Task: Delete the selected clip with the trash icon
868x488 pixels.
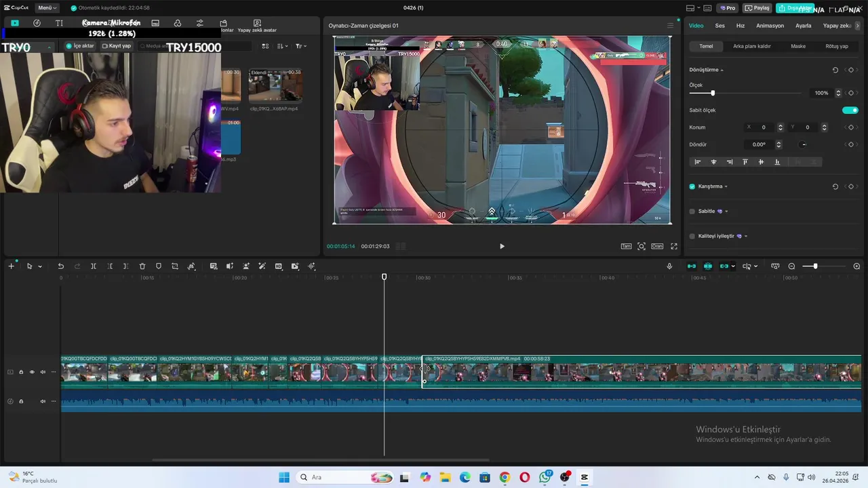Action: [x=142, y=266]
